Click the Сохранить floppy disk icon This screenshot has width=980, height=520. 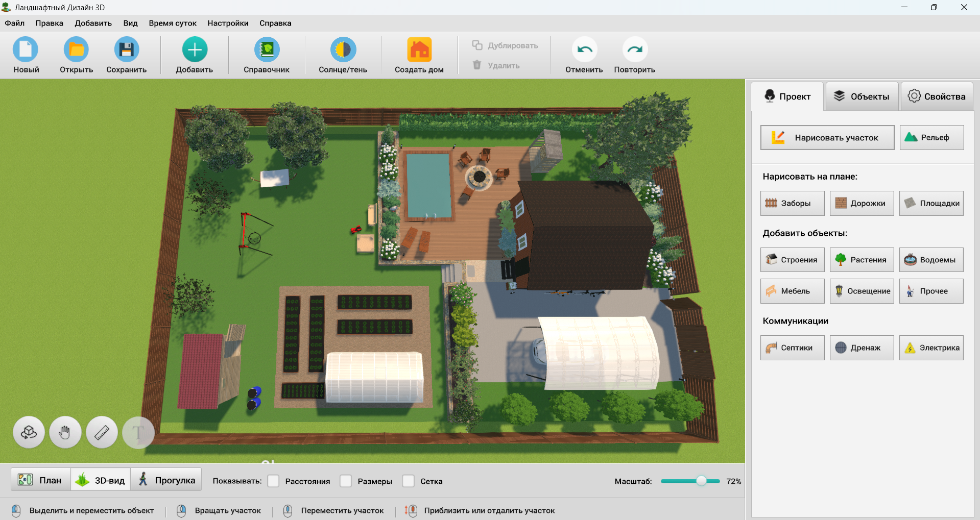(126, 50)
